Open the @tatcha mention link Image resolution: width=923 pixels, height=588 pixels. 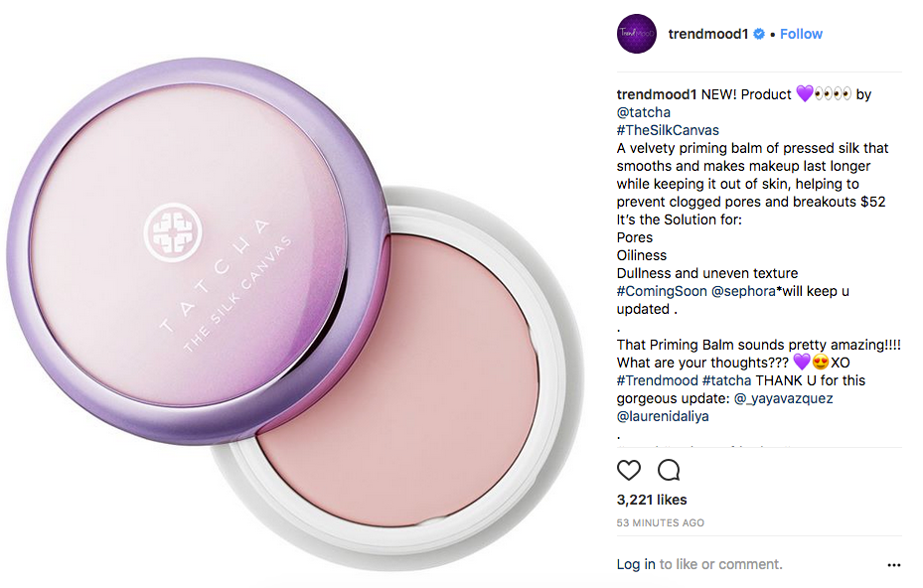(x=644, y=112)
